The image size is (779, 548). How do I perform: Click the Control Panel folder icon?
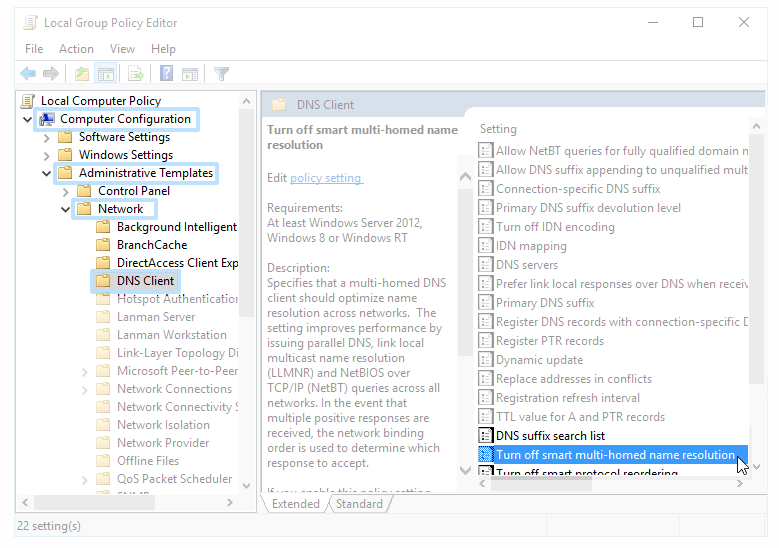point(84,191)
